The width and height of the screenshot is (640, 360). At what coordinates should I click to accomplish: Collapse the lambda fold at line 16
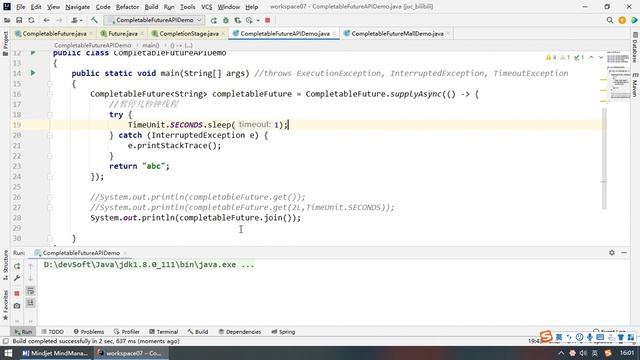click(x=50, y=94)
